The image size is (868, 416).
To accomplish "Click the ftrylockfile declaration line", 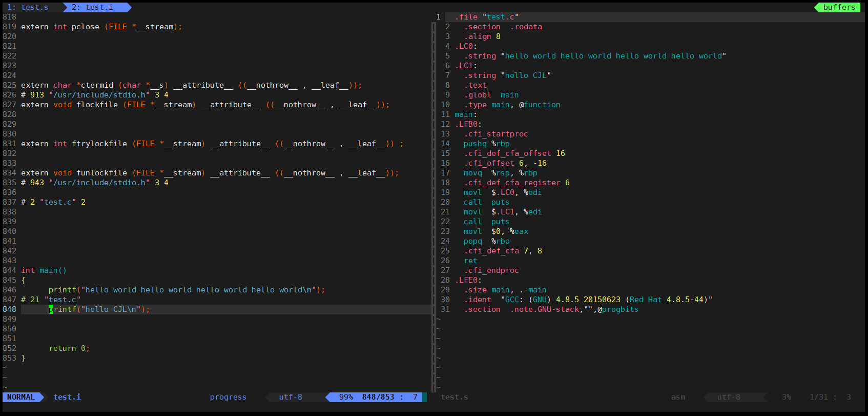I will [x=212, y=144].
